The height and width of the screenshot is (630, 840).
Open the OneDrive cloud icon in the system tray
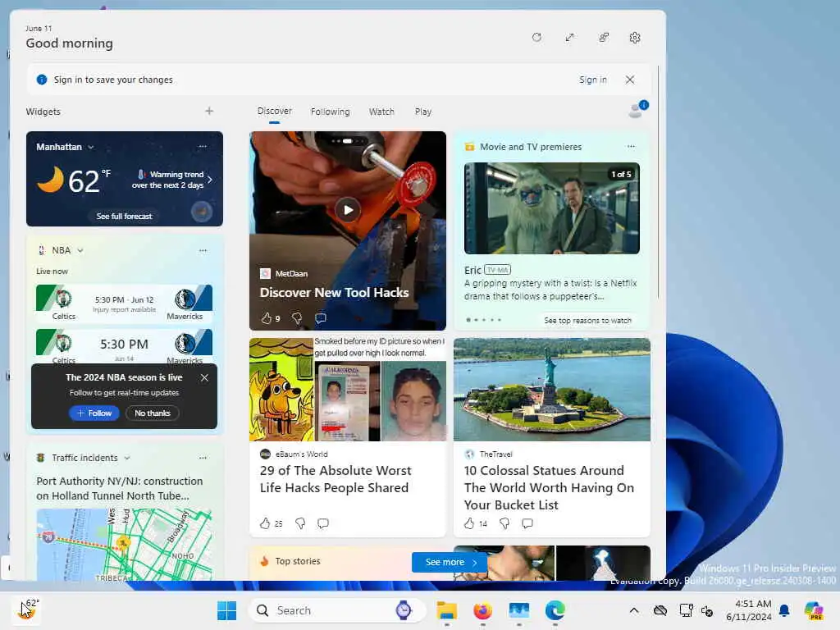tap(660, 610)
